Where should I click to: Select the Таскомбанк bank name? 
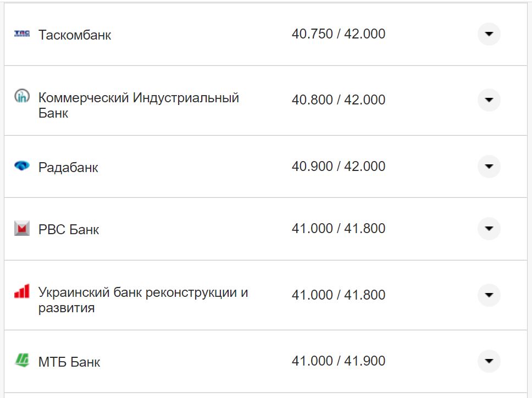[74, 35]
